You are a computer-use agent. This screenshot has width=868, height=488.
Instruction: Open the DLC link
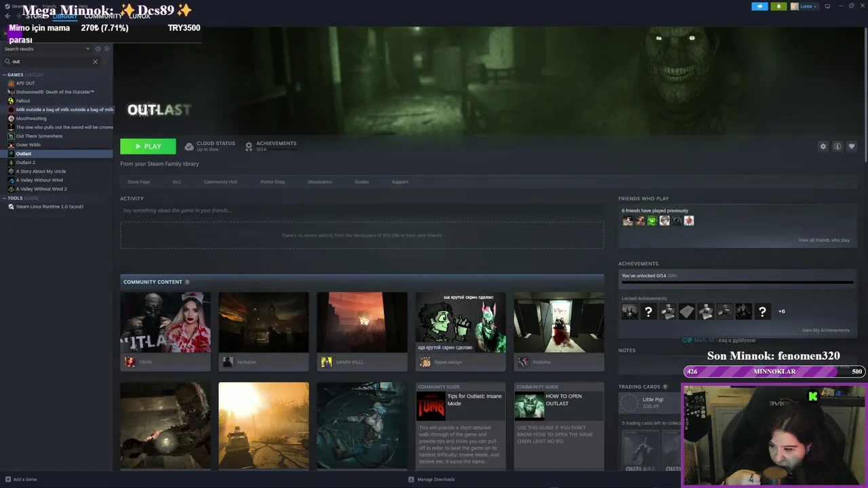point(177,182)
